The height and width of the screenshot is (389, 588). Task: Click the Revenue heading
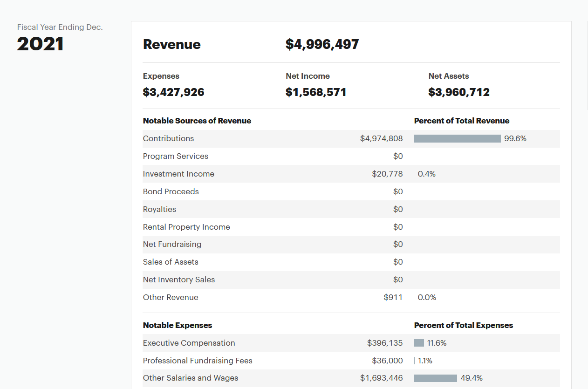pos(172,44)
